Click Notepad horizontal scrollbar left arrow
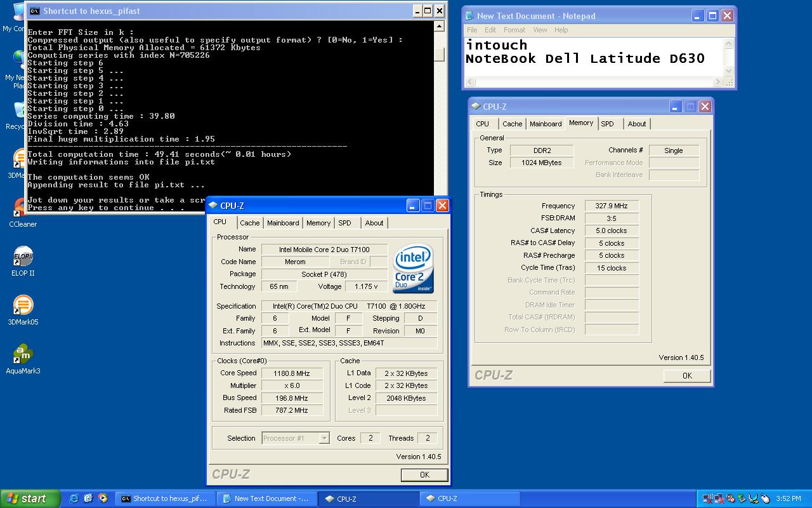Screen dimensions: 812x508 click(x=470, y=82)
